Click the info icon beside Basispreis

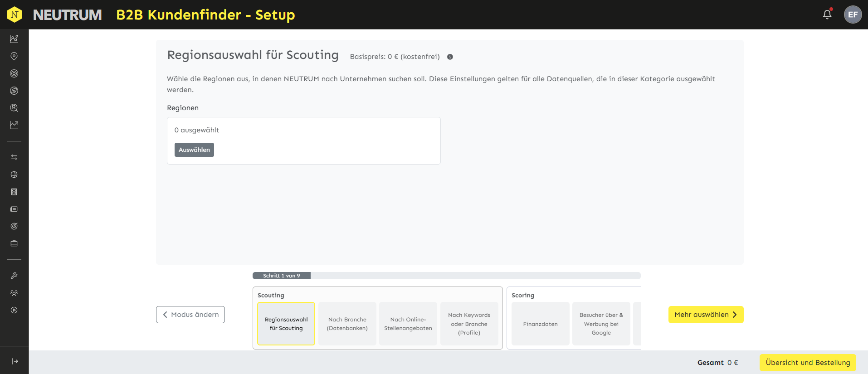point(450,57)
